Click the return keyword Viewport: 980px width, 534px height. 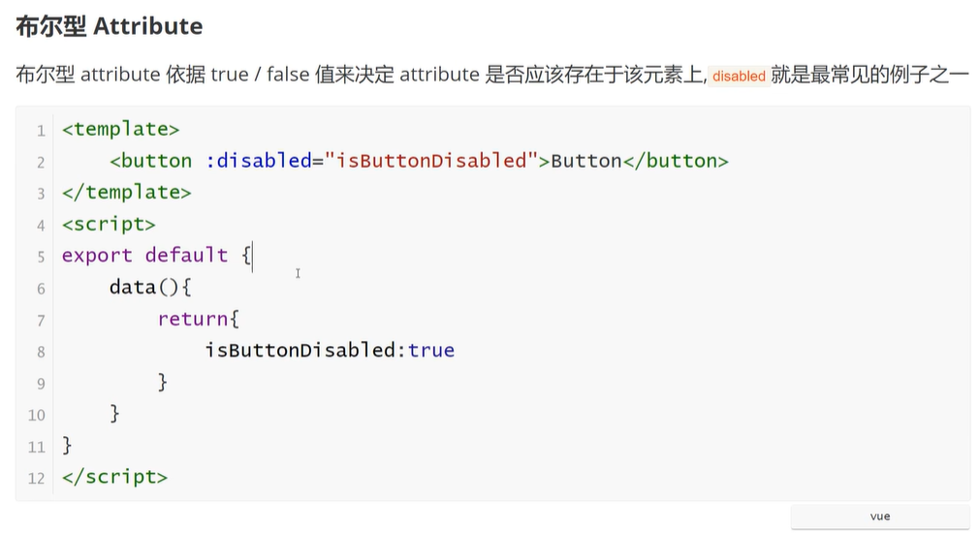(x=193, y=319)
